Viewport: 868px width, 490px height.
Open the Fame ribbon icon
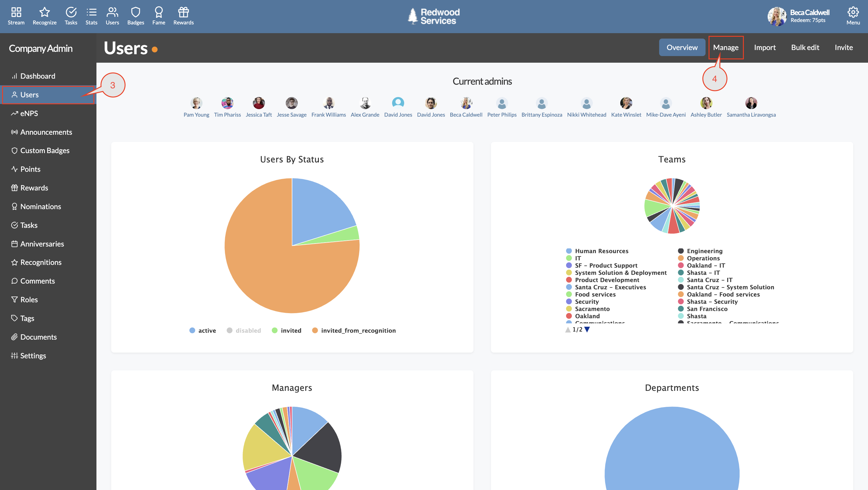(x=159, y=16)
